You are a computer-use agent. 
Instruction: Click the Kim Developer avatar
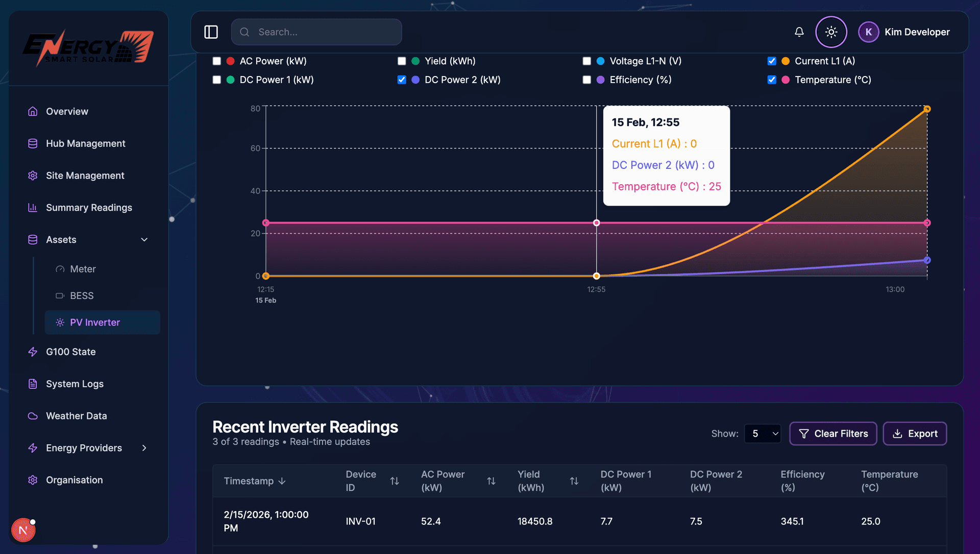click(868, 32)
